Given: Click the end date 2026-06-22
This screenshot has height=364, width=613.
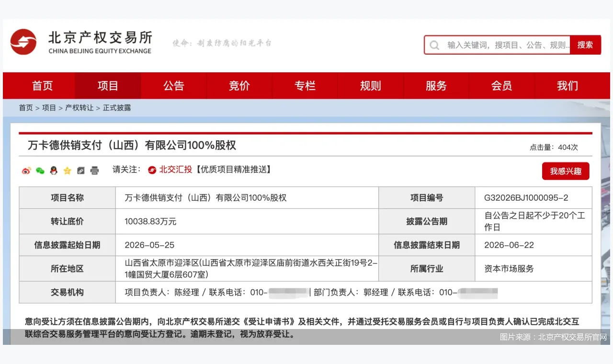Looking at the screenshot, I should [x=509, y=245].
